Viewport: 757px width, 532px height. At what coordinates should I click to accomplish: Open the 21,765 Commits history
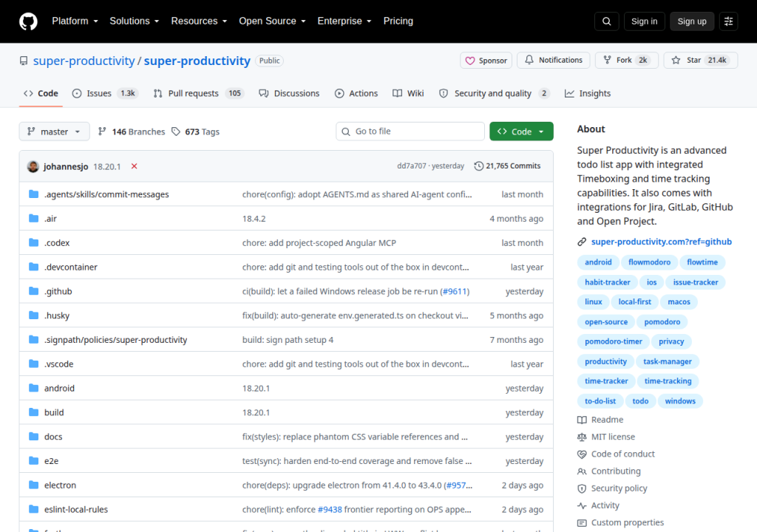pos(507,166)
